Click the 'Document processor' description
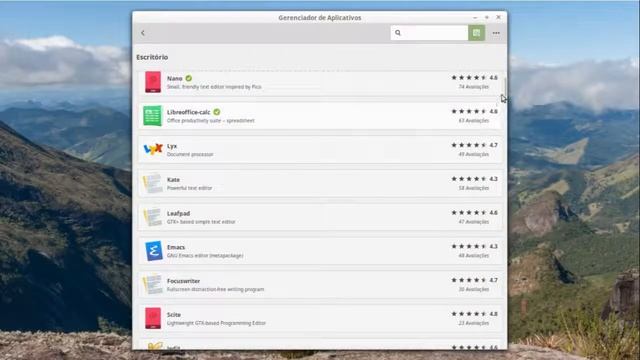 [190, 154]
